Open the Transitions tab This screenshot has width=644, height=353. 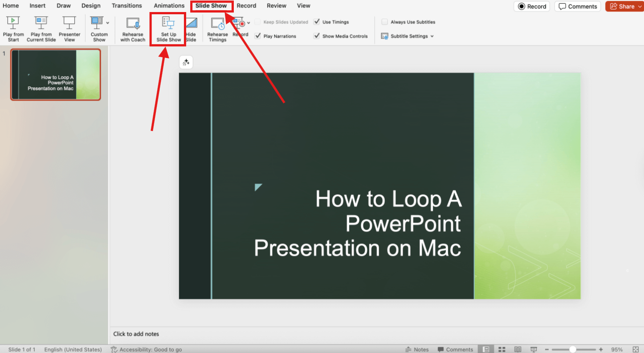pyautogui.click(x=127, y=6)
